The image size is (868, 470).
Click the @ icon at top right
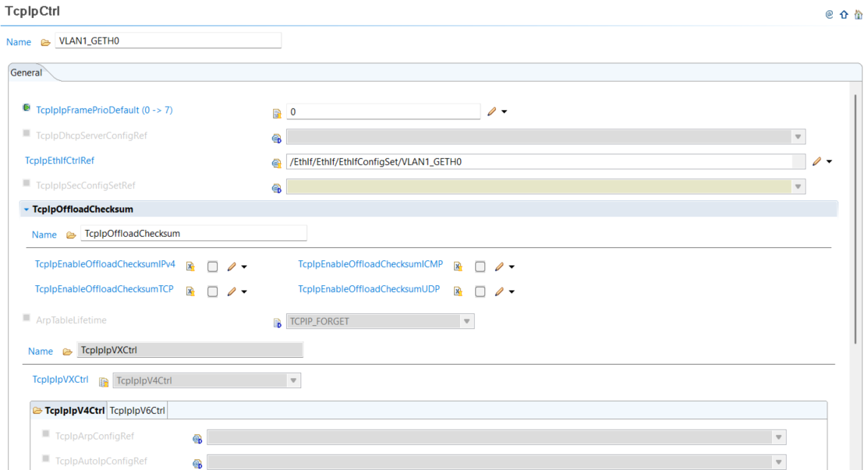coord(829,14)
